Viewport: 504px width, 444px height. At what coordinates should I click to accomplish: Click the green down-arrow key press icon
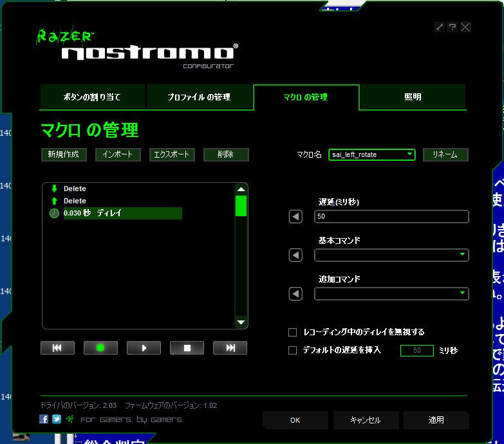pos(54,189)
